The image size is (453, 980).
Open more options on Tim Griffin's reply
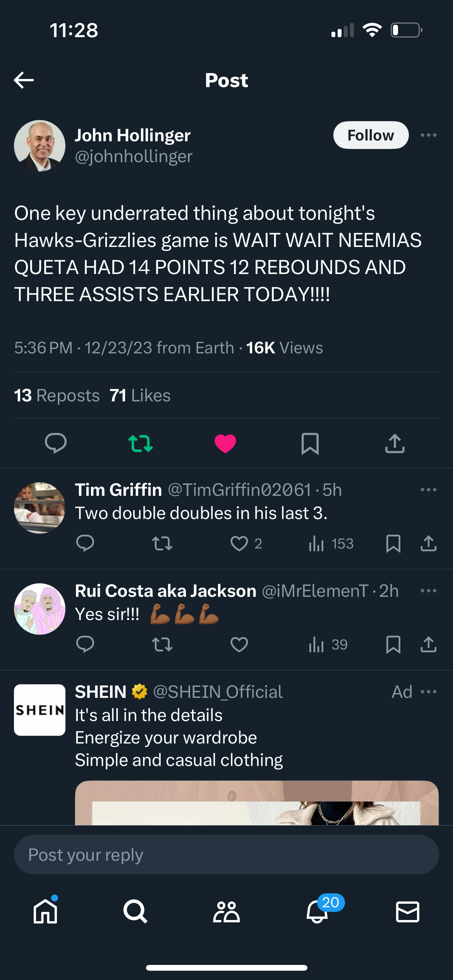click(x=428, y=490)
